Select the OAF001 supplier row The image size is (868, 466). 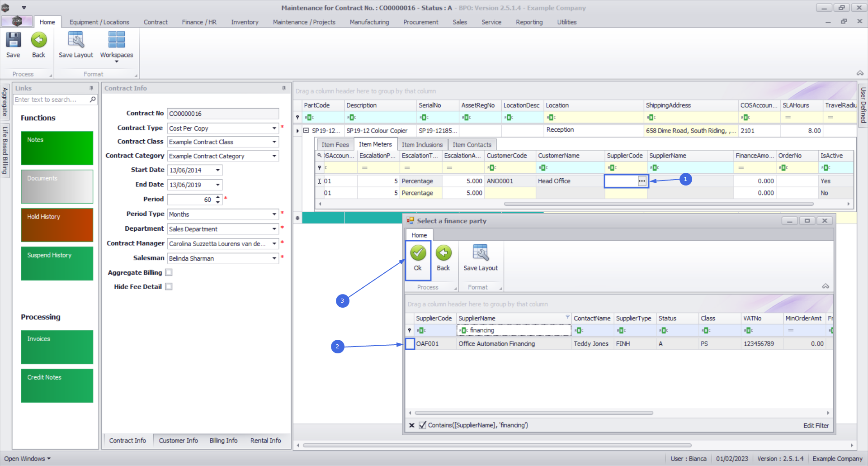[427, 344]
